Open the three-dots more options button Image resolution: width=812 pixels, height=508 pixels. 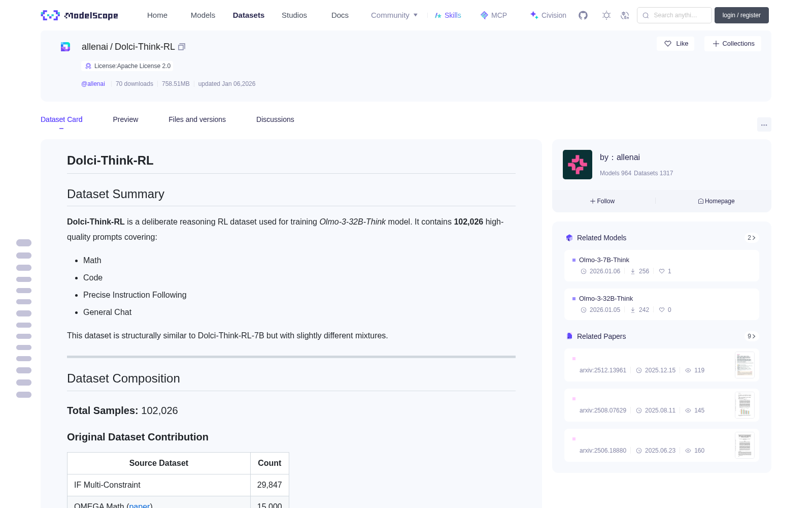[x=764, y=124]
